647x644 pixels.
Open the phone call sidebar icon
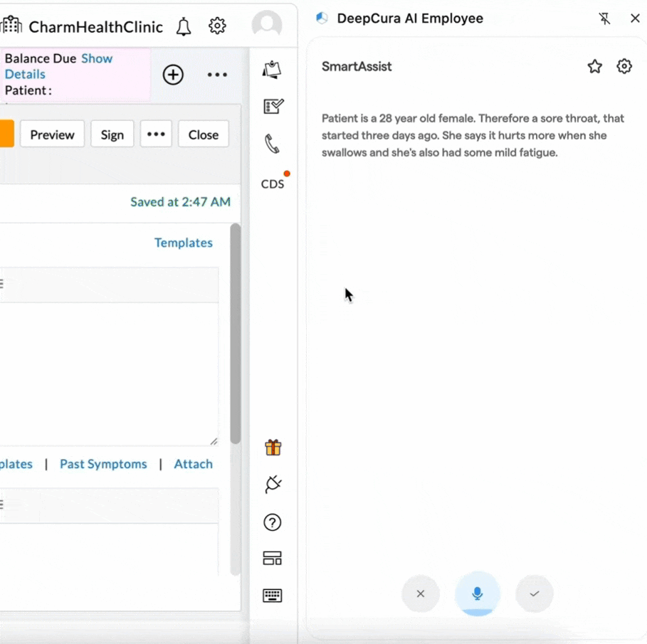coord(273,144)
